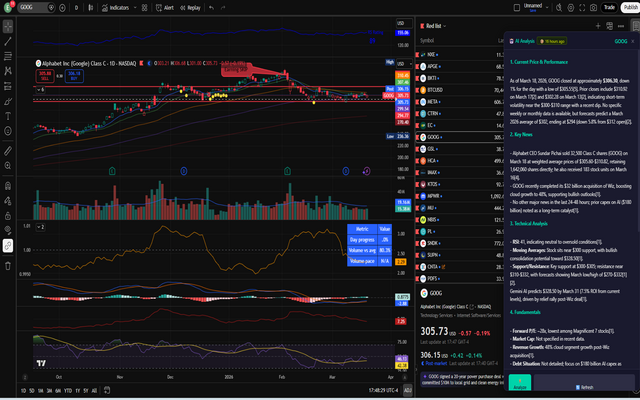Create a new Alert

coord(165,8)
